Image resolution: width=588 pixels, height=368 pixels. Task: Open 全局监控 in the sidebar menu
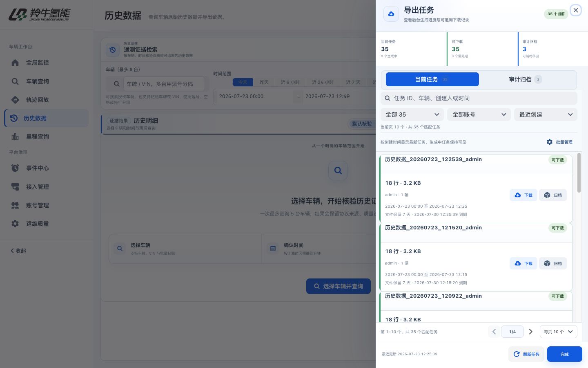[x=46, y=63]
